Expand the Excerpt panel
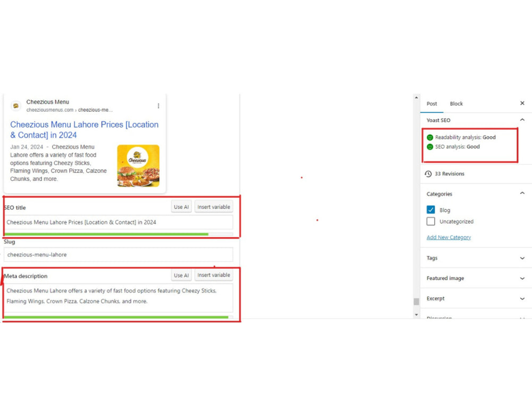 522,298
